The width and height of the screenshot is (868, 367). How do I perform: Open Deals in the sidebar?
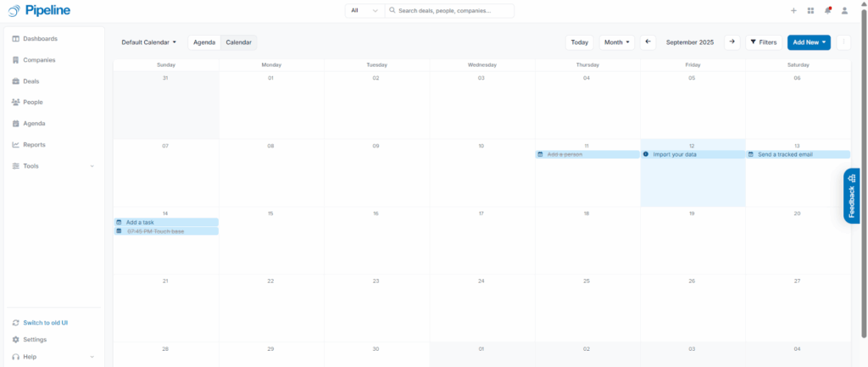click(x=31, y=81)
